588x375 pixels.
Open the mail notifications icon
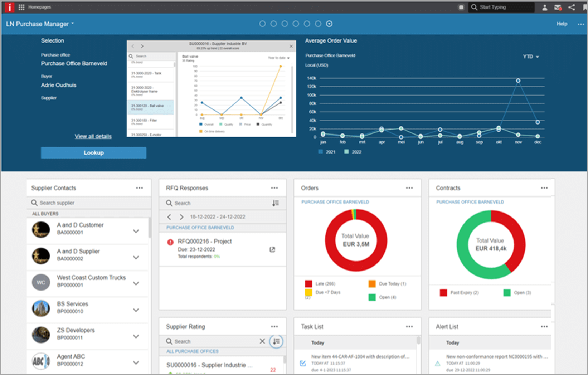tap(558, 7)
